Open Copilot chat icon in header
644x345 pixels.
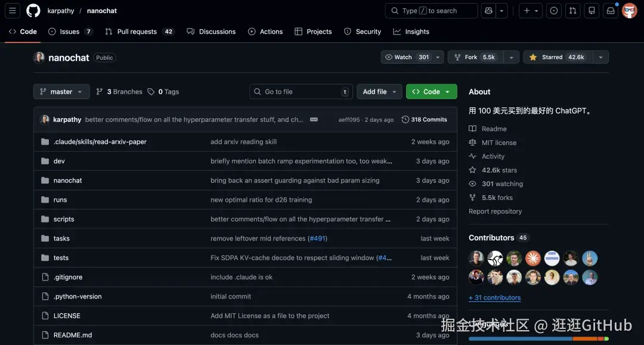pos(488,11)
